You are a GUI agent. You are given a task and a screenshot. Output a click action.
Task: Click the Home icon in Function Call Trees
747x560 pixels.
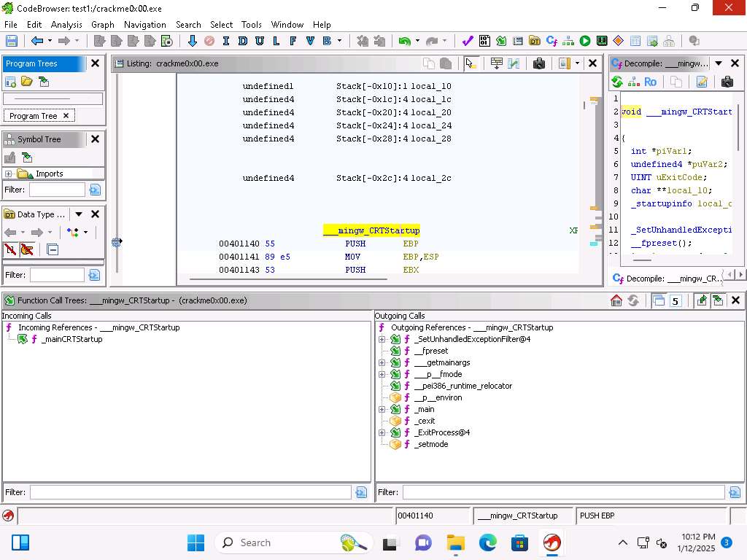[x=616, y=300]
